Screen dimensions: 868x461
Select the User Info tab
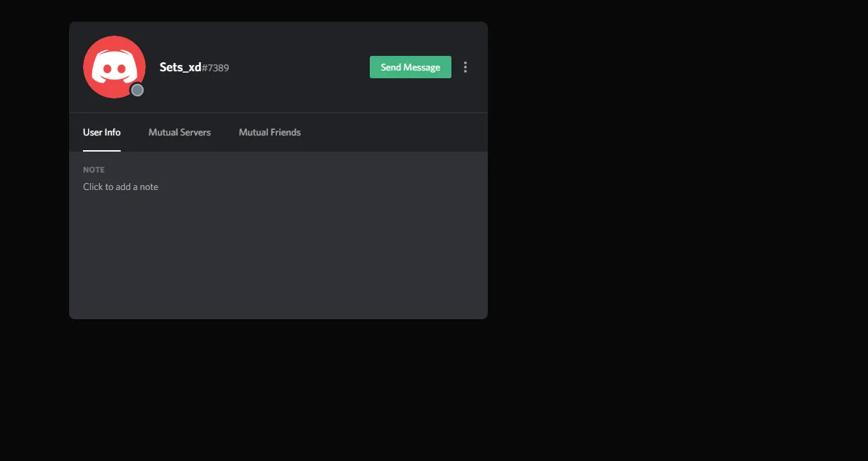[102, 132]
